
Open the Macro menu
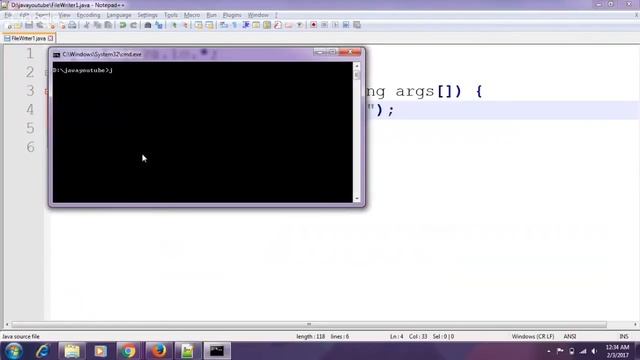tap(192, 15)
